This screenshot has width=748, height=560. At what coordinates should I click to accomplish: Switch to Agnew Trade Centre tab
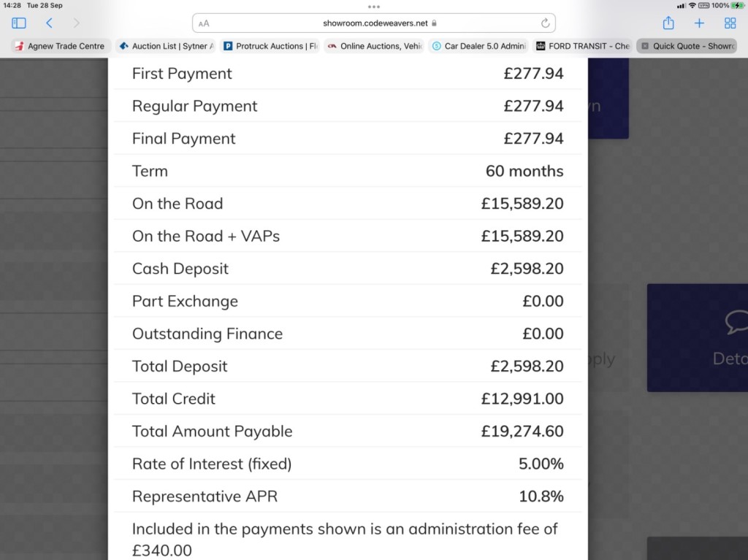coord(61,46)
